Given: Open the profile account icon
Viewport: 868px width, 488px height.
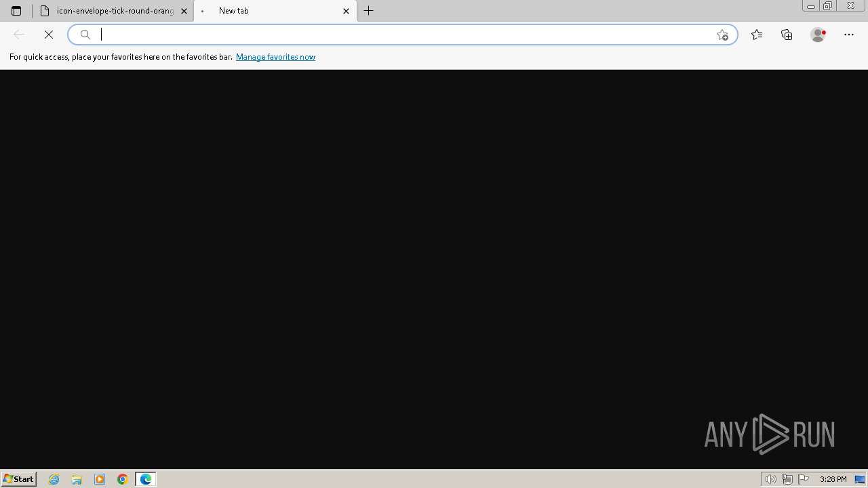Looking at the screenshot, I should point(818,35).
